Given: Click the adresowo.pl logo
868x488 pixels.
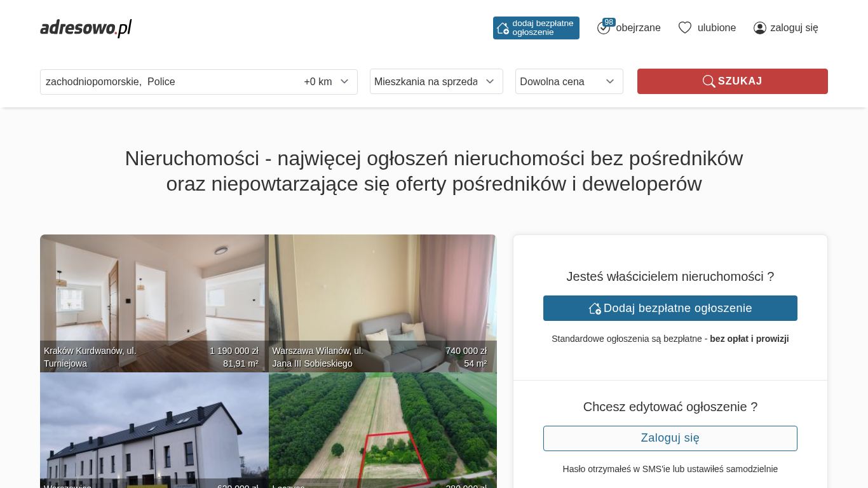Looking at the screenshot, I should pyautogui.click(x=86, y=28).
